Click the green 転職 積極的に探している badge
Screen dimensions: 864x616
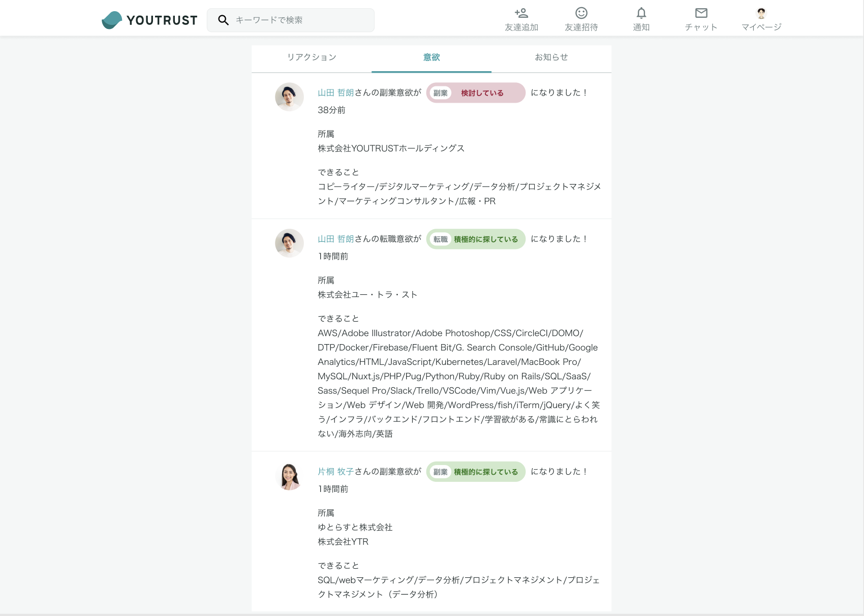476,239
